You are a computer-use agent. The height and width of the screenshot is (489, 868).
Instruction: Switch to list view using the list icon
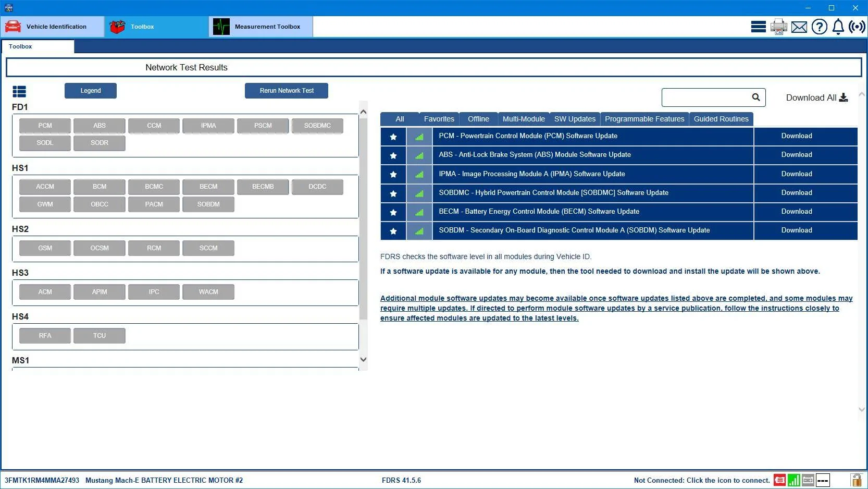[x=19, y=92]
